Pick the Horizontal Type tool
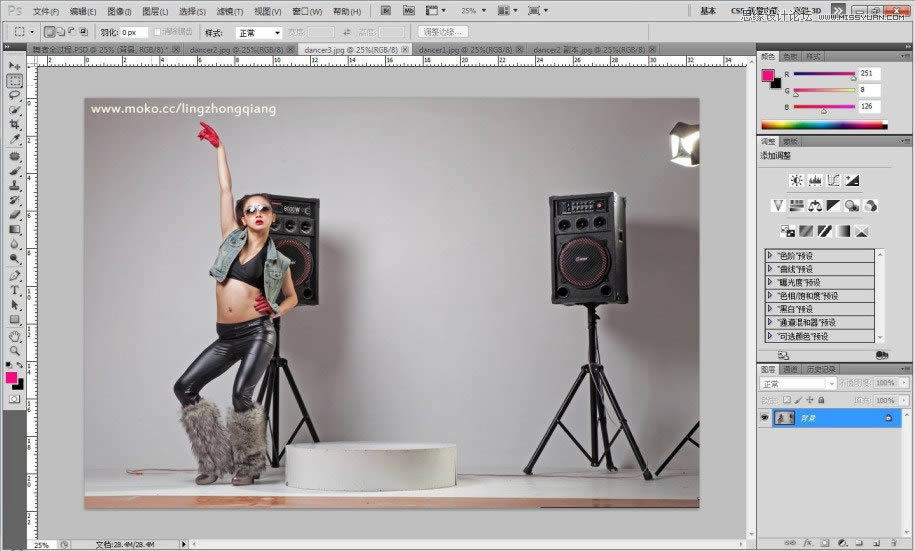This screenshot has height=551, width=915. coord(15,290)
